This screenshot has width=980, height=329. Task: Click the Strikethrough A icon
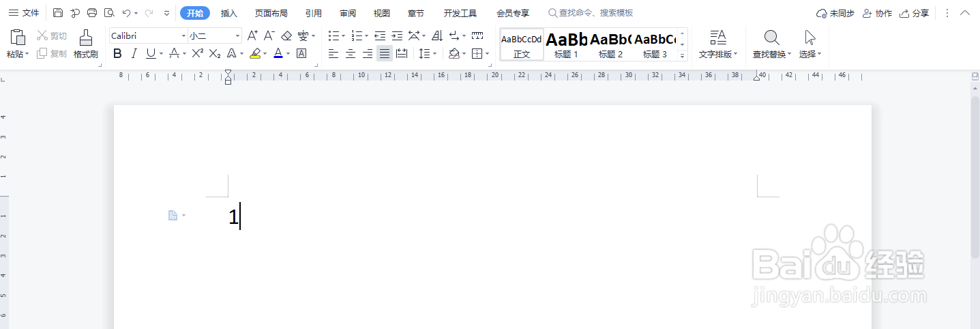(x=174, y=53)
